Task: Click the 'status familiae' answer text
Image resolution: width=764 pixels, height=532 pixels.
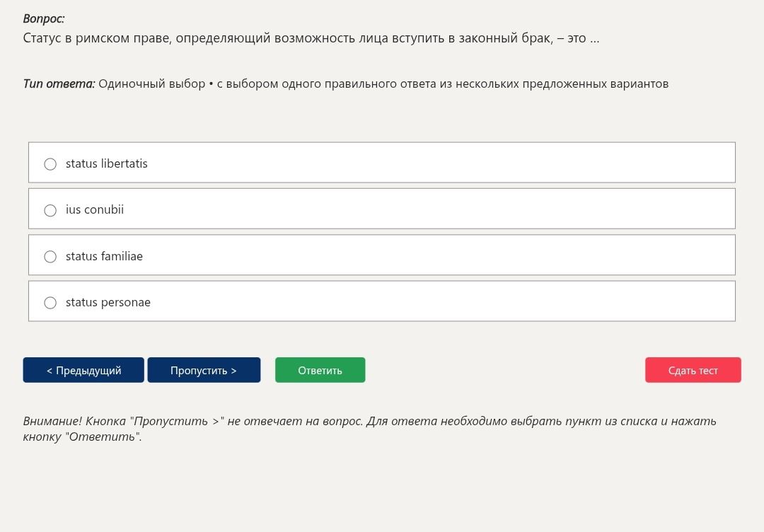Action: pos(104,256)
